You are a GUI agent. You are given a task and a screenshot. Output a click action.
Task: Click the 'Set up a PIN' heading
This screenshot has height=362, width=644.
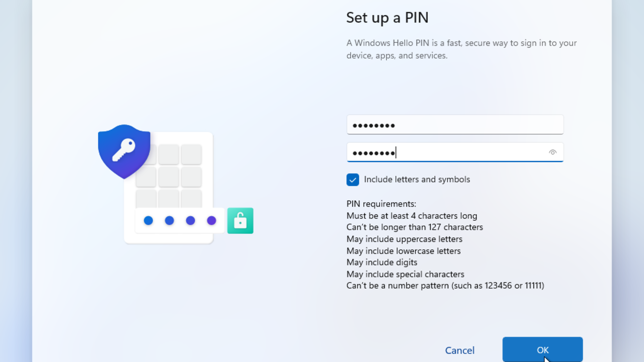(x=387, y=18)
